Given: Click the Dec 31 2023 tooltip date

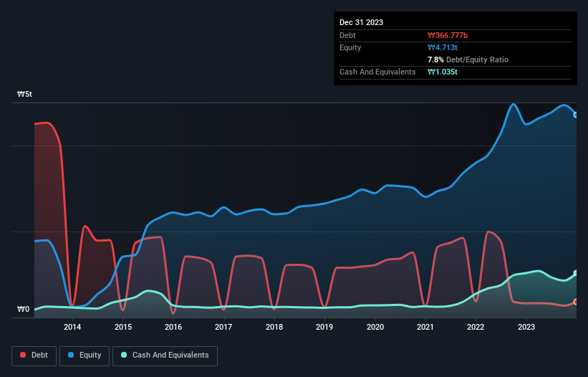Looking at the screenshot, I should coord(361,22).
